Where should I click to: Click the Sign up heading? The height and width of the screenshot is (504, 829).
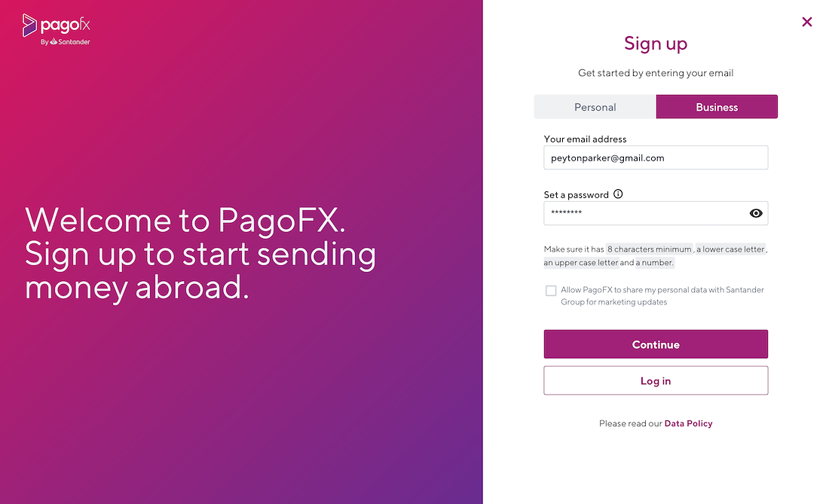(x=656, y=44)
